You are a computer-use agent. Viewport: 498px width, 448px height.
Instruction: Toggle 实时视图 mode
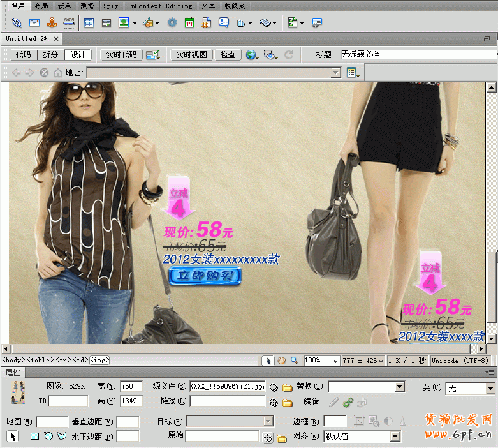(191, 55)
